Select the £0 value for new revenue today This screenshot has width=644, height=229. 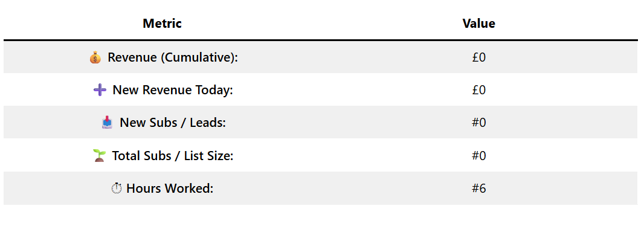pyautogui.click(x=479, y=89)
